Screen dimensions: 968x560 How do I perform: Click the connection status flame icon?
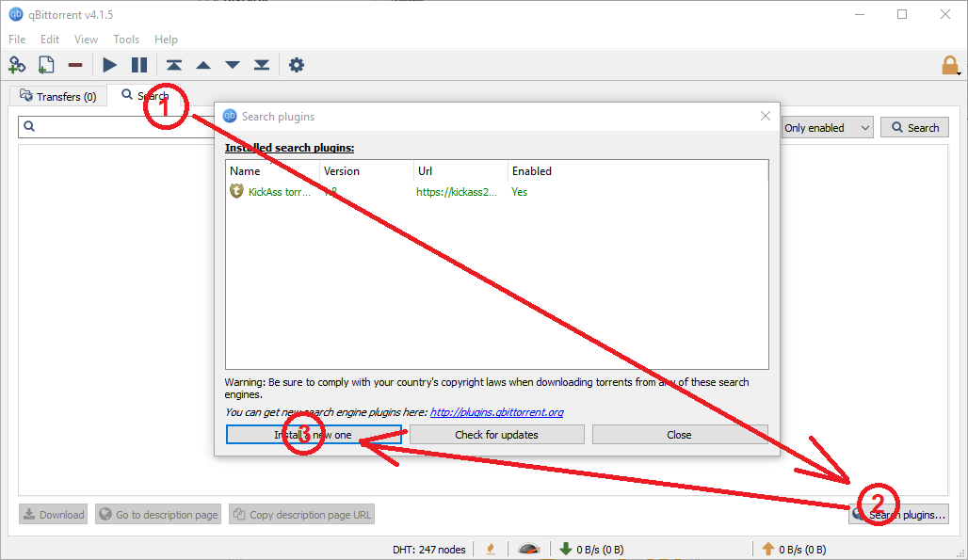[x=491, y=549]
